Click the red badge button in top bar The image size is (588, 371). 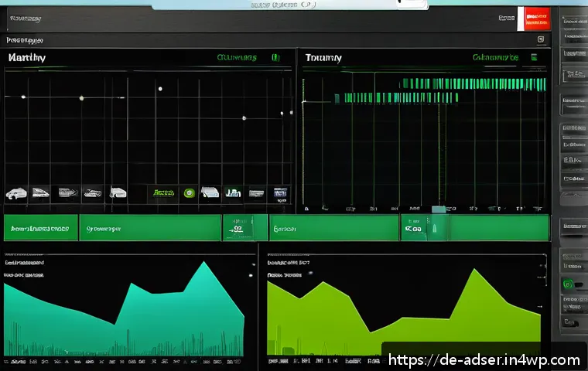click(537, 19)
